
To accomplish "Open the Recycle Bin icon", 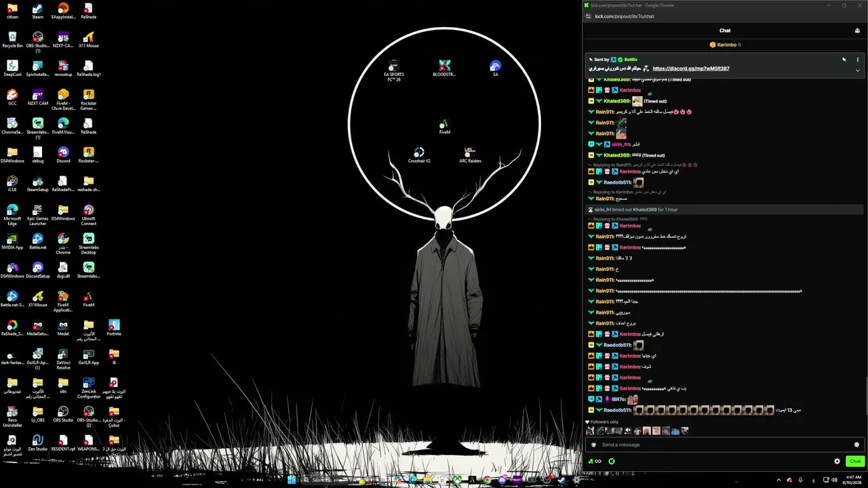I will pyautogui.click(x=12, y=39).
